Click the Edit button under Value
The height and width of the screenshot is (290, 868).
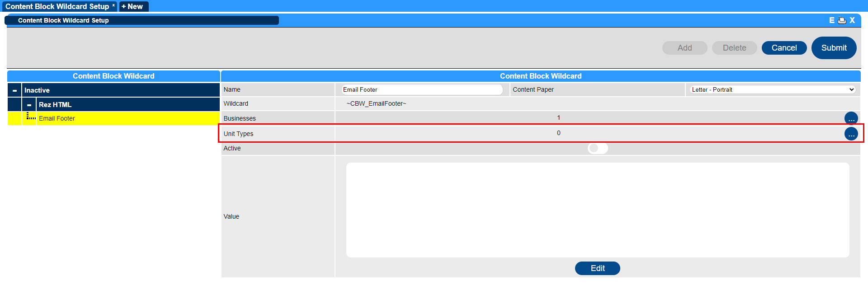tap(597, 268)
